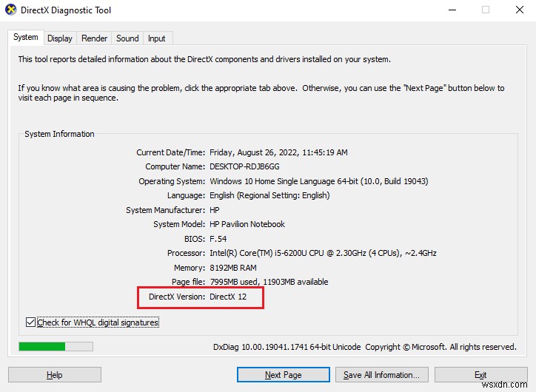Click the DirectX Version label

click(x=177, y=297)
